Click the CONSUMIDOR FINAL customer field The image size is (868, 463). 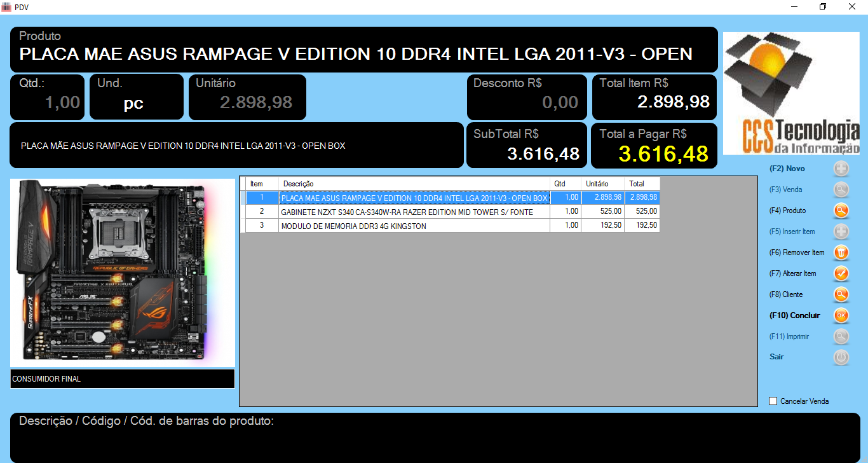pos(123,378)
